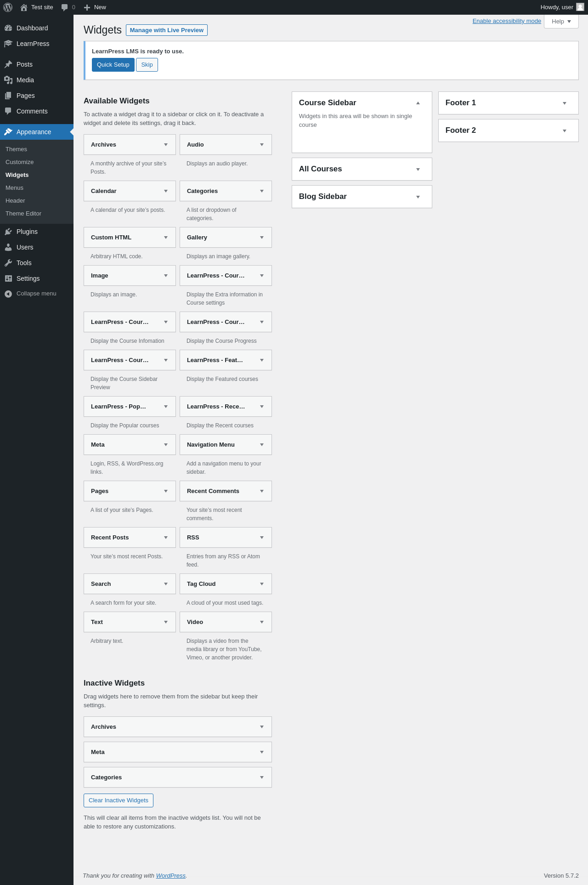Expand the Custom HTML widget
The image size is (588, 885).
(x=166, y=238)
